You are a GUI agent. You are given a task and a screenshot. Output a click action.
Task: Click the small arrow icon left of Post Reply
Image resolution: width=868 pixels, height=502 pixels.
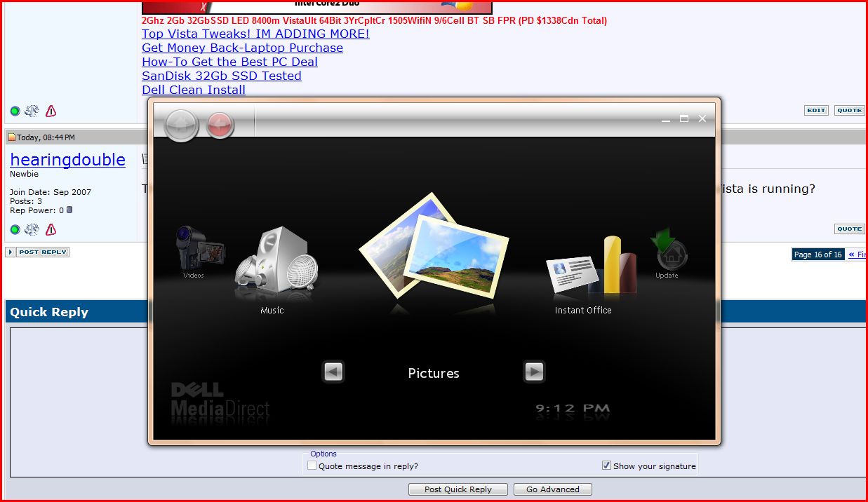tap(11, 252)
